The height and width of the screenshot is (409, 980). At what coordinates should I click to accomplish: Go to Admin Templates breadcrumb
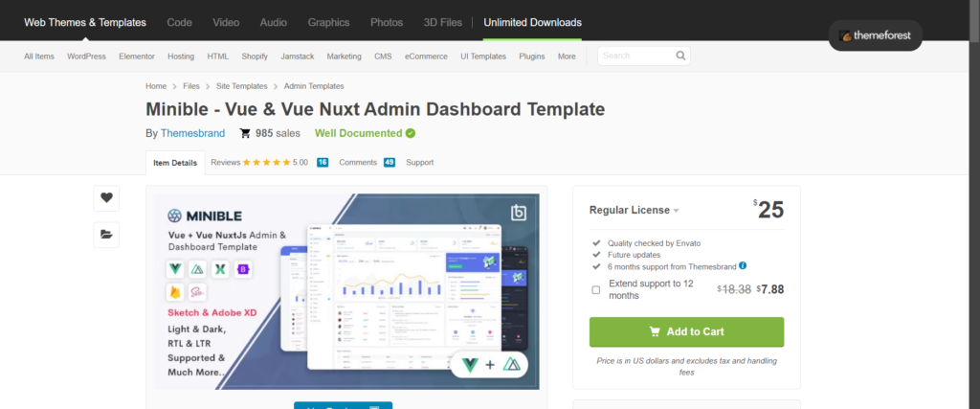click(314, 86)
